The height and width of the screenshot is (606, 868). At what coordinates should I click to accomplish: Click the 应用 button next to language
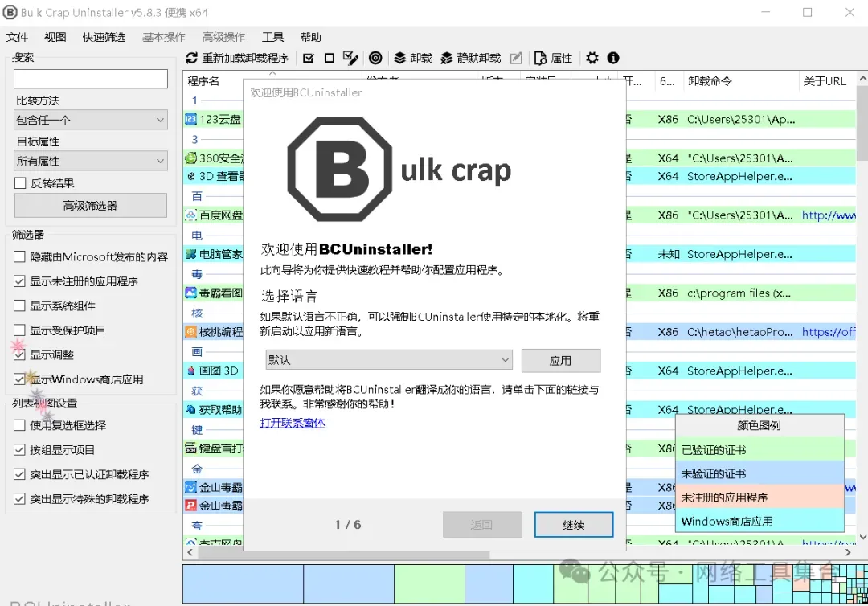[561, 361]
